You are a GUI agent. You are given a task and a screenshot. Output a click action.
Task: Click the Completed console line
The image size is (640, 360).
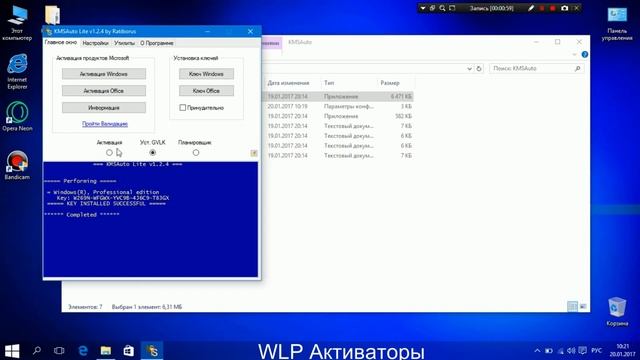82,215
